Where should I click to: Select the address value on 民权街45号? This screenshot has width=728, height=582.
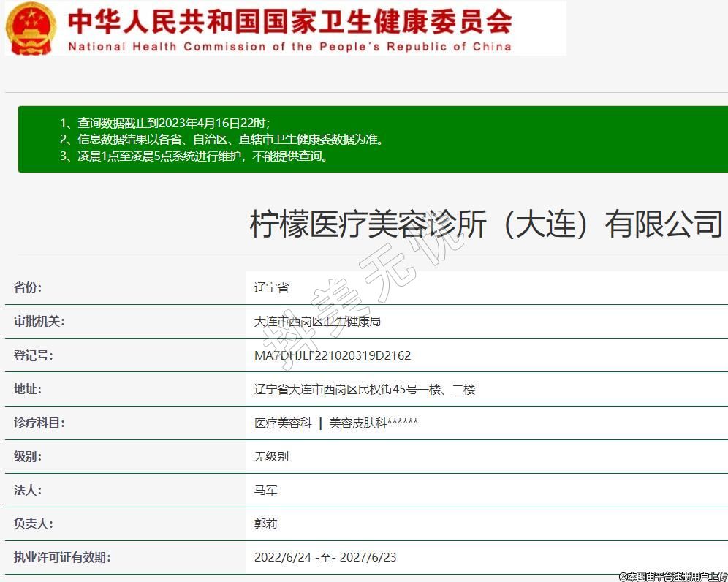point(365,389)
